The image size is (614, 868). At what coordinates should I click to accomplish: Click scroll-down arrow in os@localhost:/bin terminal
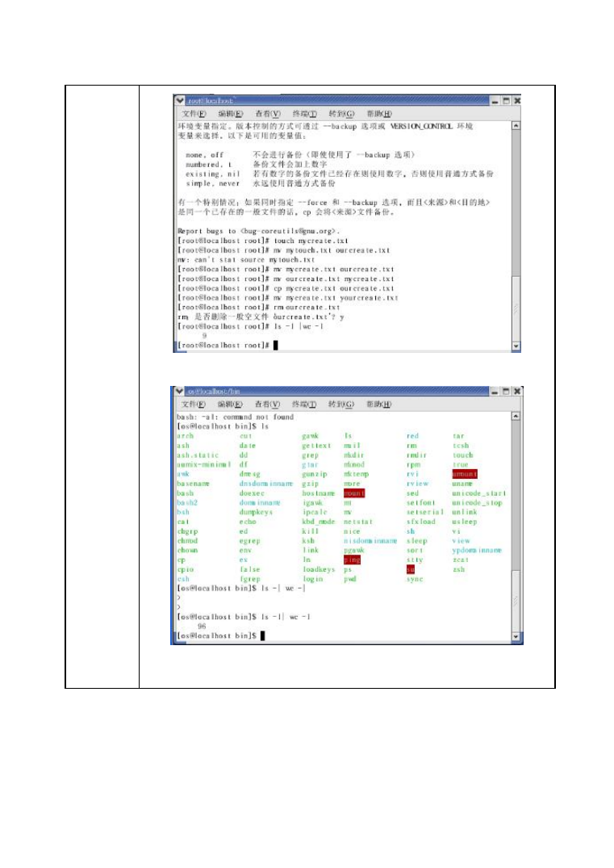[x=516, y=636]
